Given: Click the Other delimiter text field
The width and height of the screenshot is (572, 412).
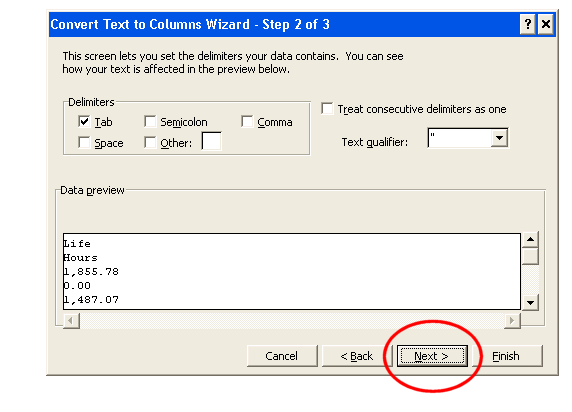Looking at the screenshot, I should [212, 141].
